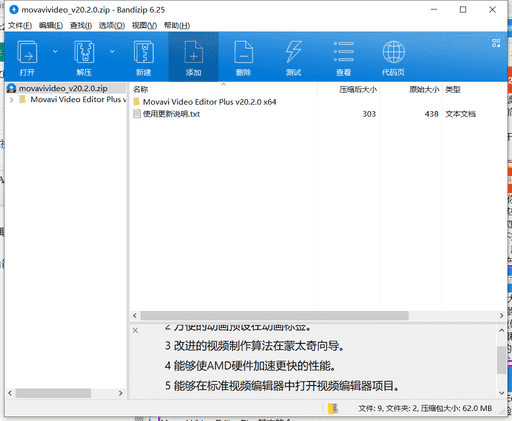Click tree pane horizontal scrollbar right arrow
Viewport: 512px width, 421px height.
coord(121,393)
